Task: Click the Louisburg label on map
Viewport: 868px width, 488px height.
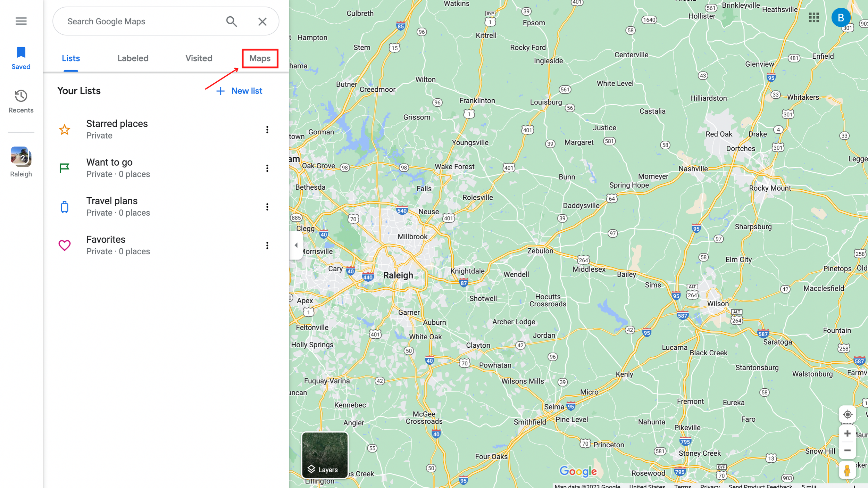Action: pyautogui.click(x=546, y=102)
